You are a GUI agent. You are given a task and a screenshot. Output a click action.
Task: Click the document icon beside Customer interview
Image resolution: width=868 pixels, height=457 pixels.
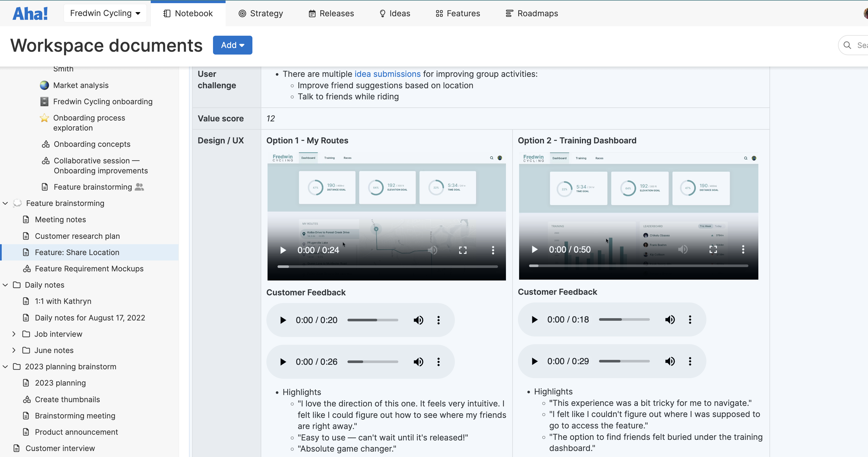click(16, 448)
